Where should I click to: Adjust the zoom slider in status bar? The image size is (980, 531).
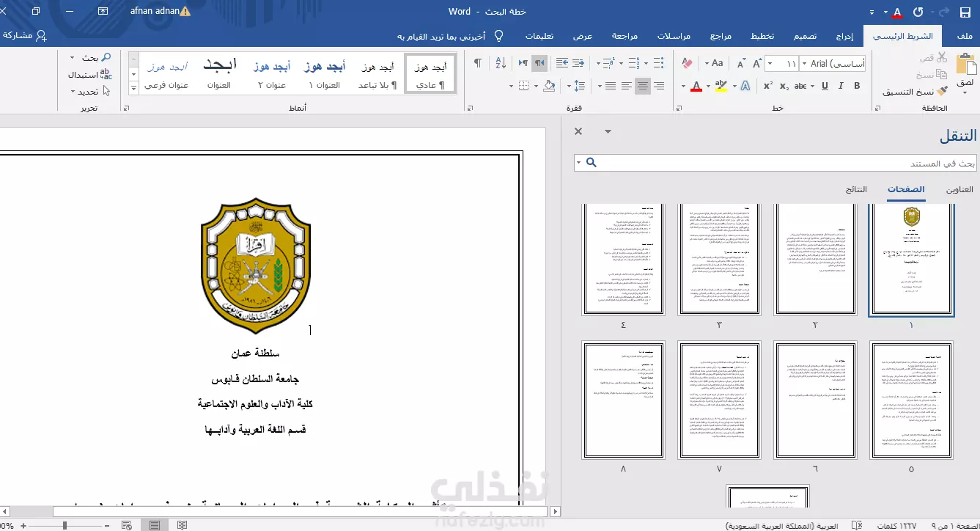click(65, 525)
